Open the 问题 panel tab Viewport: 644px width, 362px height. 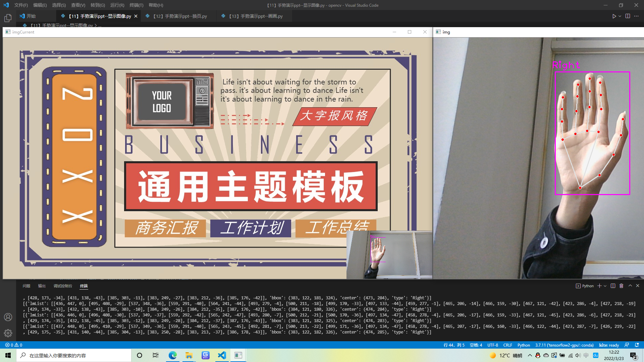coord(26,286)
